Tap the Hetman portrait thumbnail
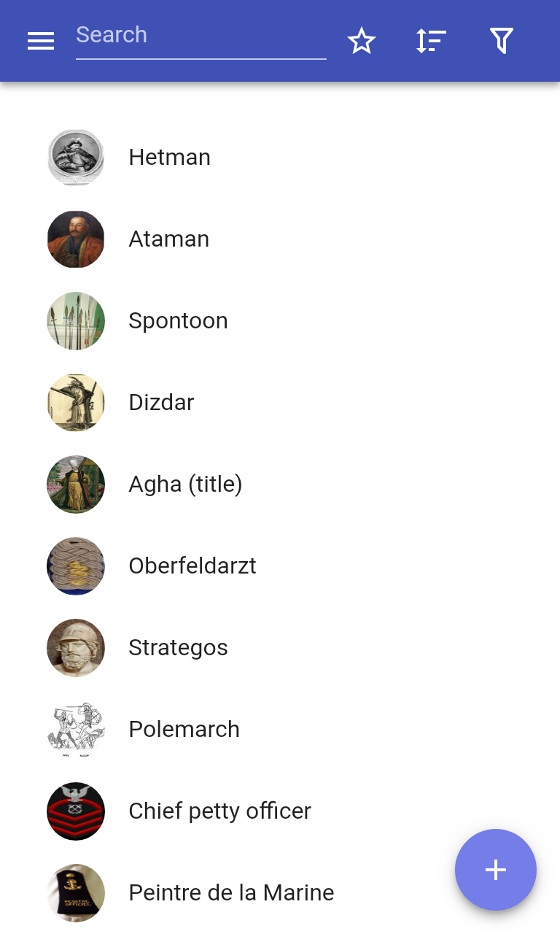Viewport: 560px width, 934px height. click(76, 158)
